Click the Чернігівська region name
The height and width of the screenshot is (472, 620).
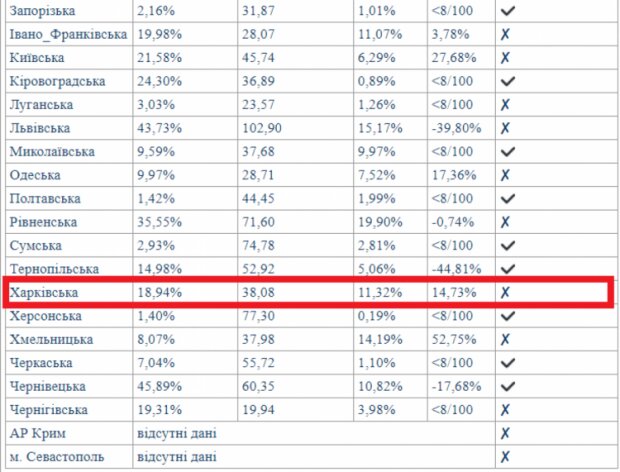pyautogui.click(x=49, y=410)
